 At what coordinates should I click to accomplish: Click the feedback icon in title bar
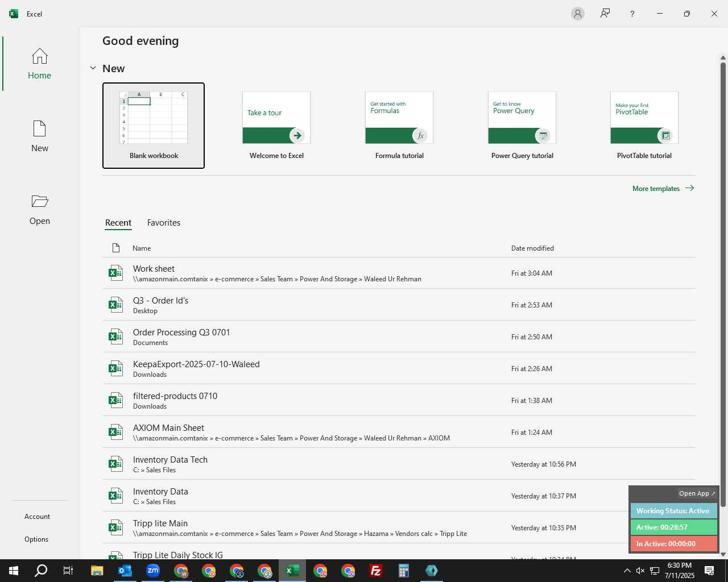[605, 14]
